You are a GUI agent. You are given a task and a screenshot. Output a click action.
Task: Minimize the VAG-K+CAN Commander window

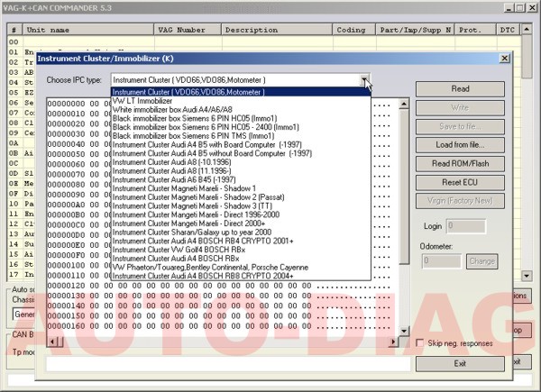pos(509,7)
